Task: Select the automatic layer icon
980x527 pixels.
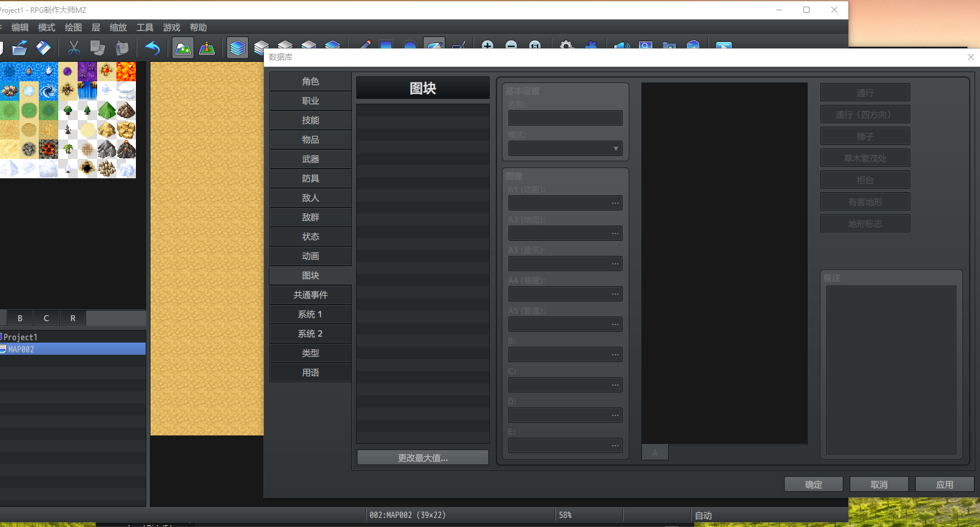Action: [x=237, y=48]
